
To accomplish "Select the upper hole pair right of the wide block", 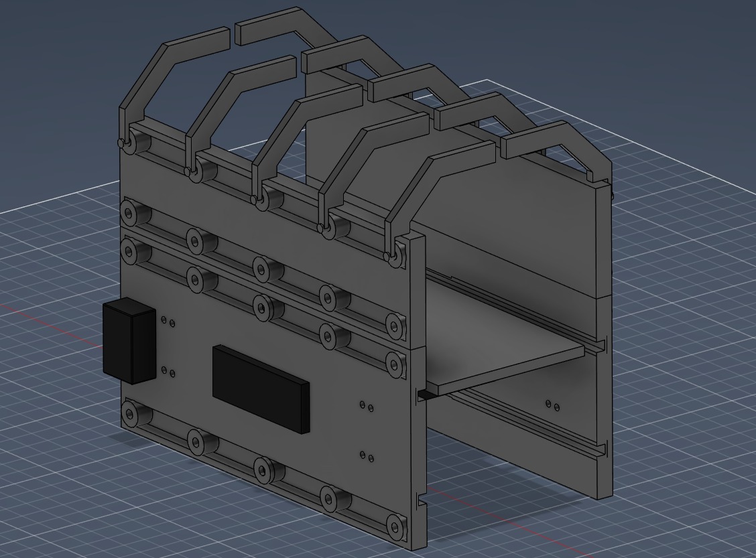I will click(x=367, y=406).
